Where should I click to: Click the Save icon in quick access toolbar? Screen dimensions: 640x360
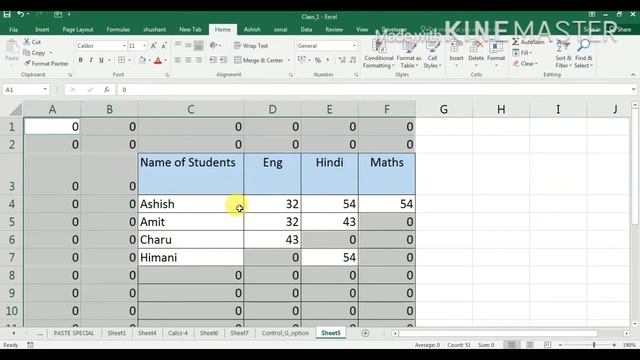[x=7, y=15]
